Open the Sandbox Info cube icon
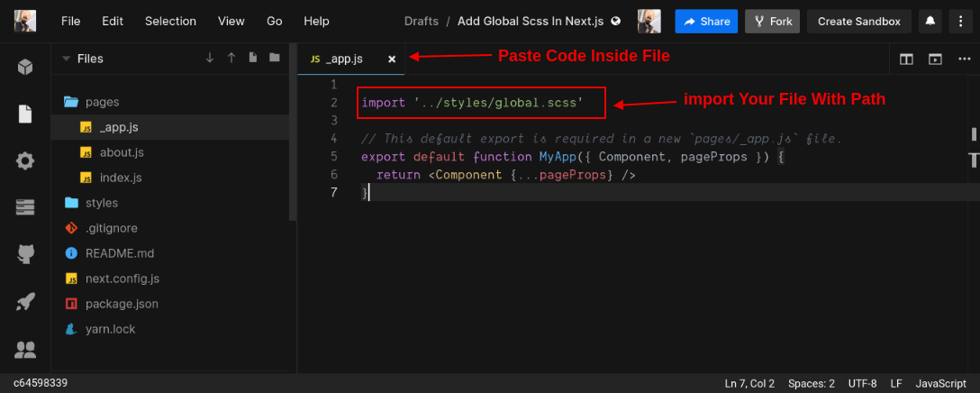Screen dimensions: 980x393 click(x=25, y=67)
